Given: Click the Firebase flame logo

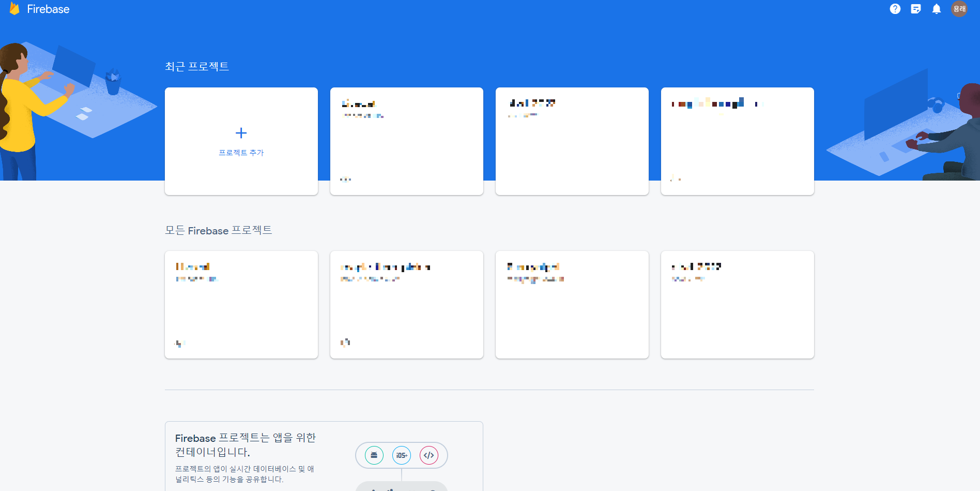Looking at the screenshot, I should (x=14, y=9).
